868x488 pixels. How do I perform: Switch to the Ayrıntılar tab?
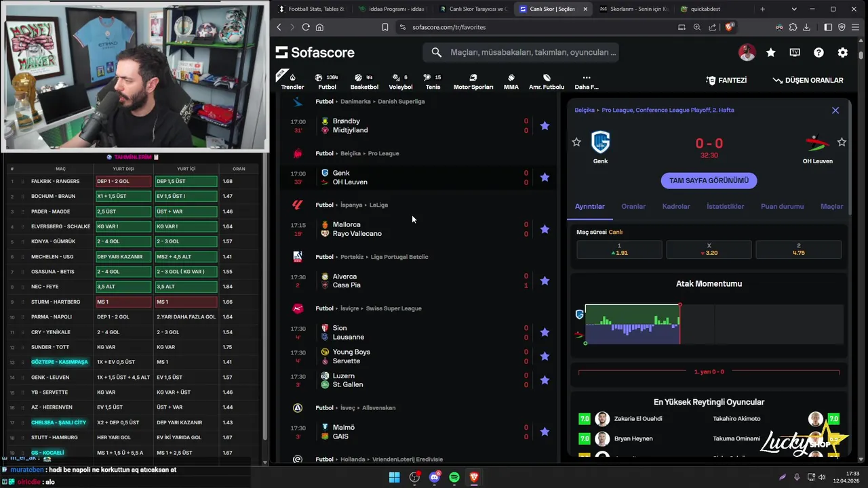coord(590,206)
